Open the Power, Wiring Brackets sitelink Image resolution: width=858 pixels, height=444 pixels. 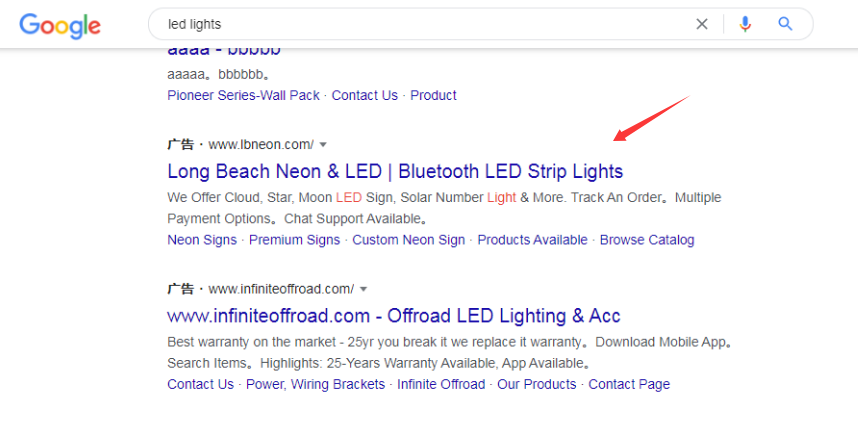315,384
